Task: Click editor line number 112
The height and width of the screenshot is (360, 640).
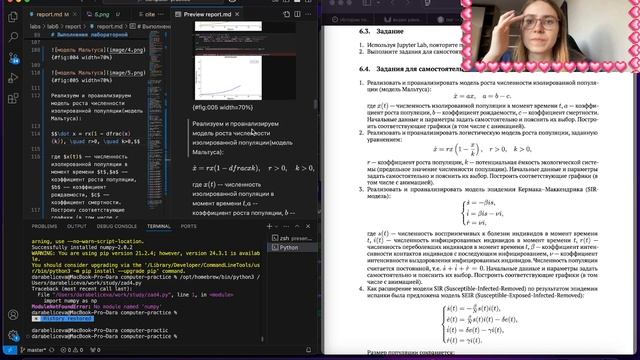Action: tap(36, 96)
